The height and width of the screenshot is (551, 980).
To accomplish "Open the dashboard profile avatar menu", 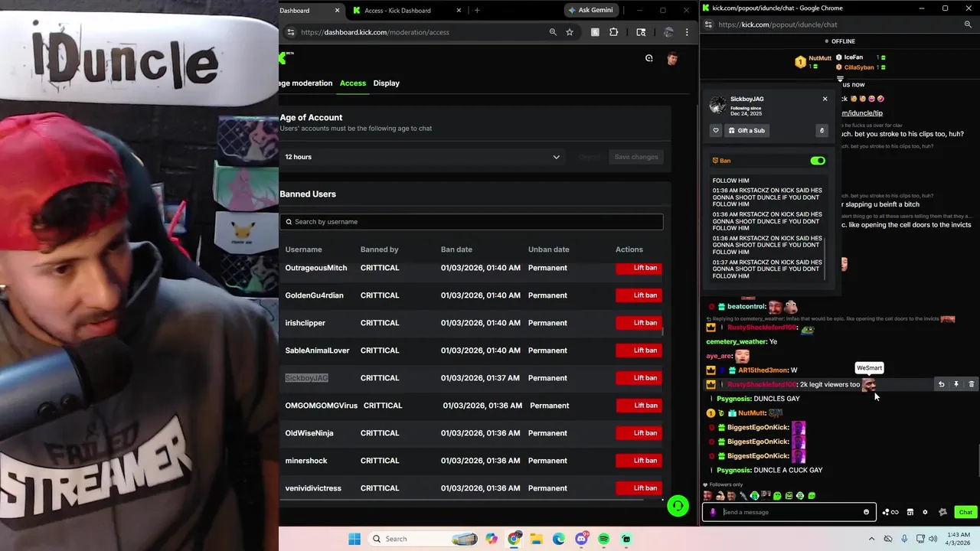I will tap(672, 58).
